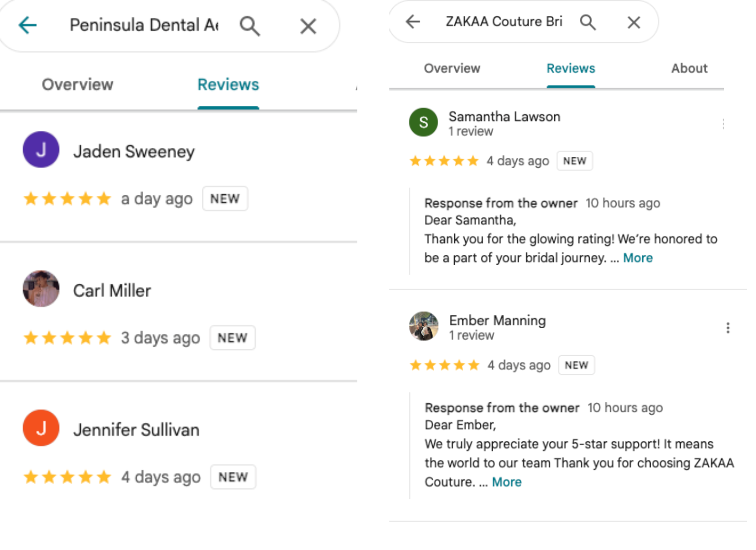The height and width of the screenshot is (550, 756).
Task: Switch to Overview tab in ZAKAA Couture
Action: [452, 68]
